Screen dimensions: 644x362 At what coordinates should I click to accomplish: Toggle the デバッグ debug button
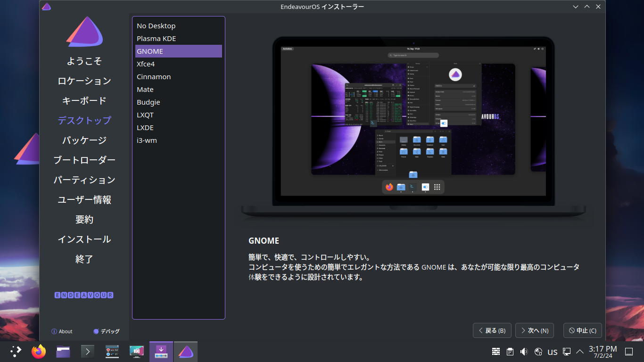coord(106,331)
